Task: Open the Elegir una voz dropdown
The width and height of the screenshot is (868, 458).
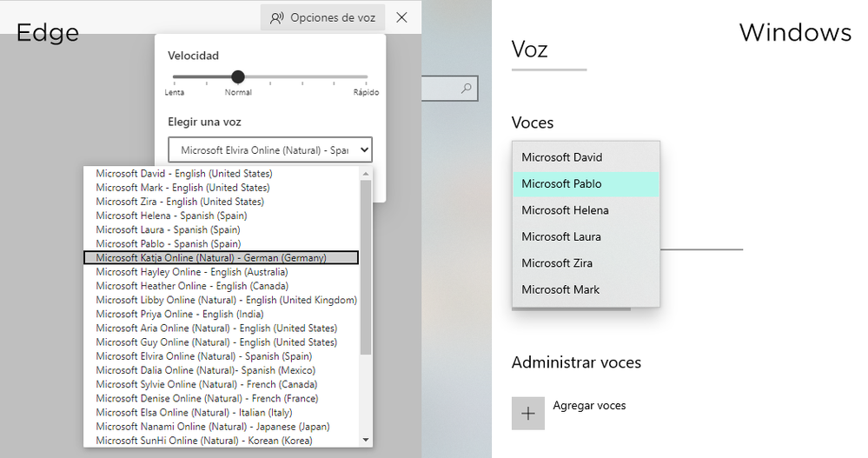Action: 270,150
